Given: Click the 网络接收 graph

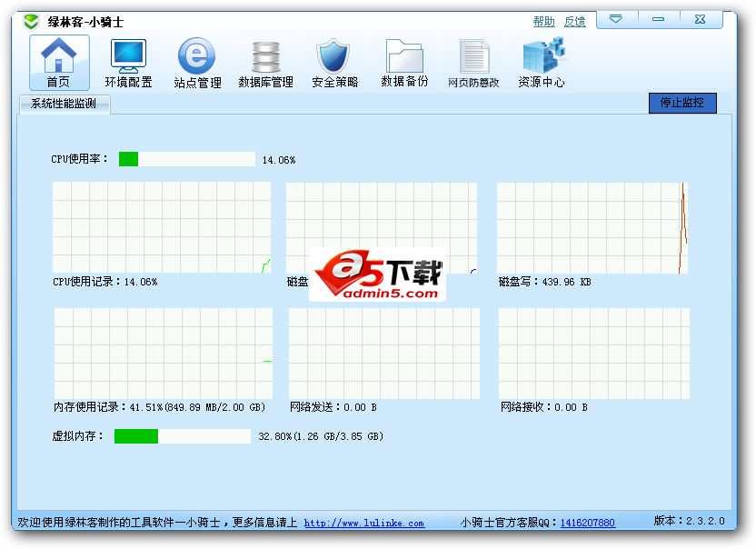Looking at the screenshot, I should coord(594,354).
